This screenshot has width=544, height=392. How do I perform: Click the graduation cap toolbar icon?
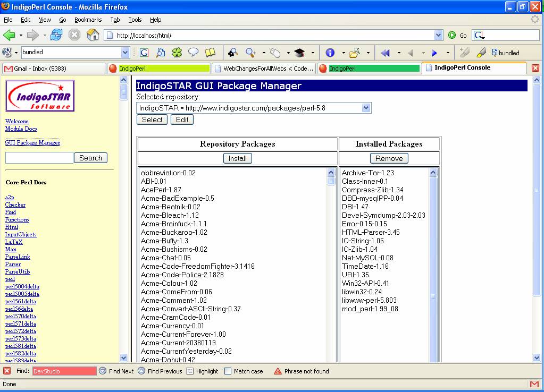(x=300, y=53)
